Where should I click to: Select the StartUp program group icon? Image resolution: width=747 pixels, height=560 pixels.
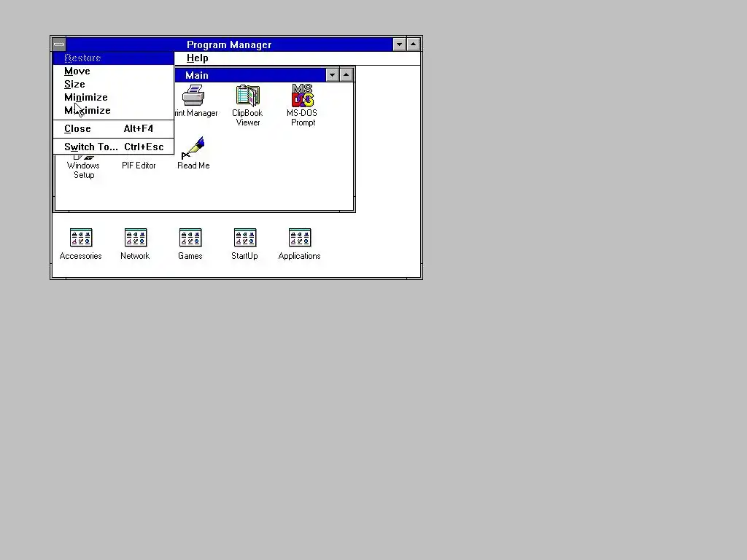pyautogui.click(x=245, y=238)
